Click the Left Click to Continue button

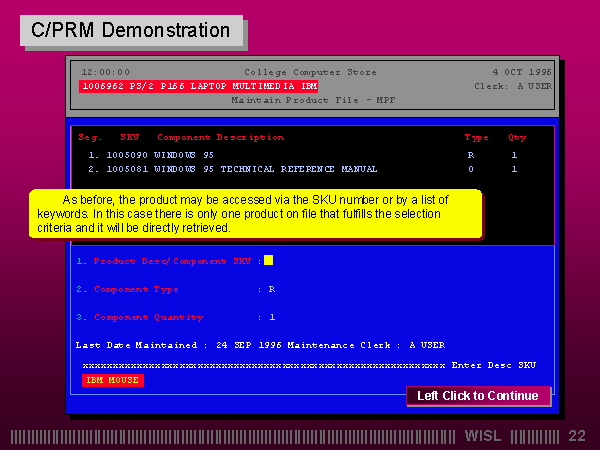478,396
